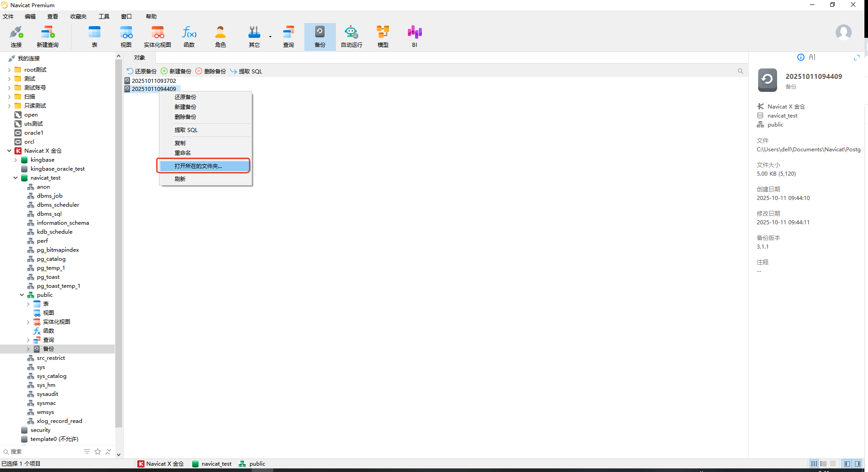Select the 视图 (View) toolbar icon
Viewport: 868px width, 472px height.
point(126,36)
